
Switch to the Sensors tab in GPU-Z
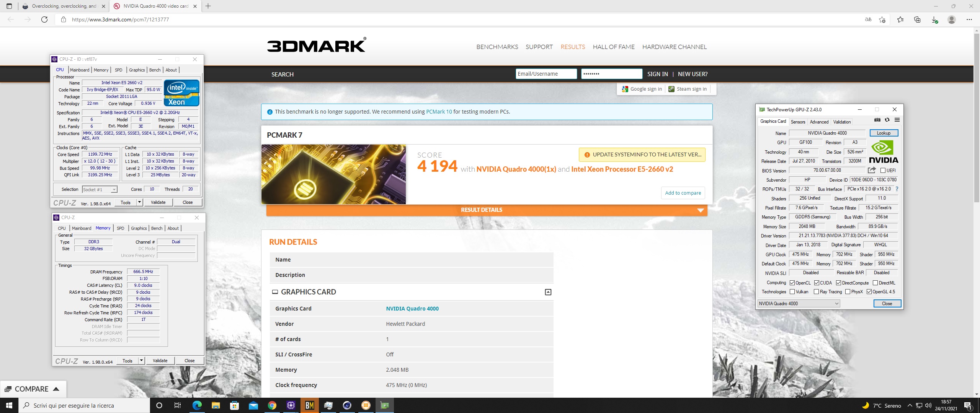click(x=798, y=122)
